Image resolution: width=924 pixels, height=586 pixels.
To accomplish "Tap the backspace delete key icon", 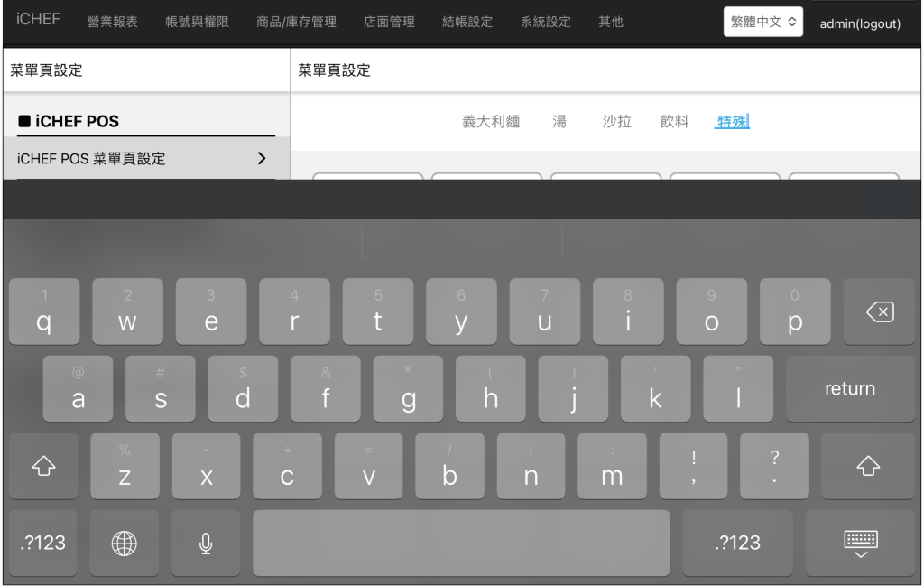I will 879,312.
